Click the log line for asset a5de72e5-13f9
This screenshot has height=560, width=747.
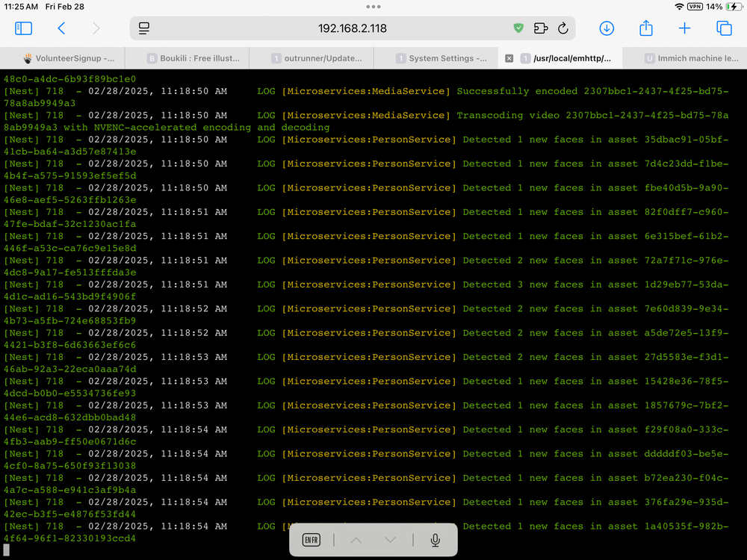(x=366, y=339)
